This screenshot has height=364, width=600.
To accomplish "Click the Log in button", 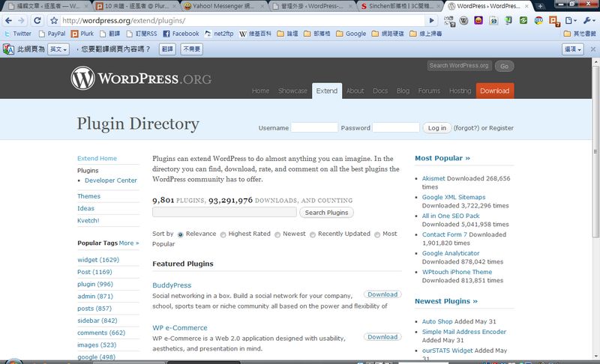I will [437, 128].
